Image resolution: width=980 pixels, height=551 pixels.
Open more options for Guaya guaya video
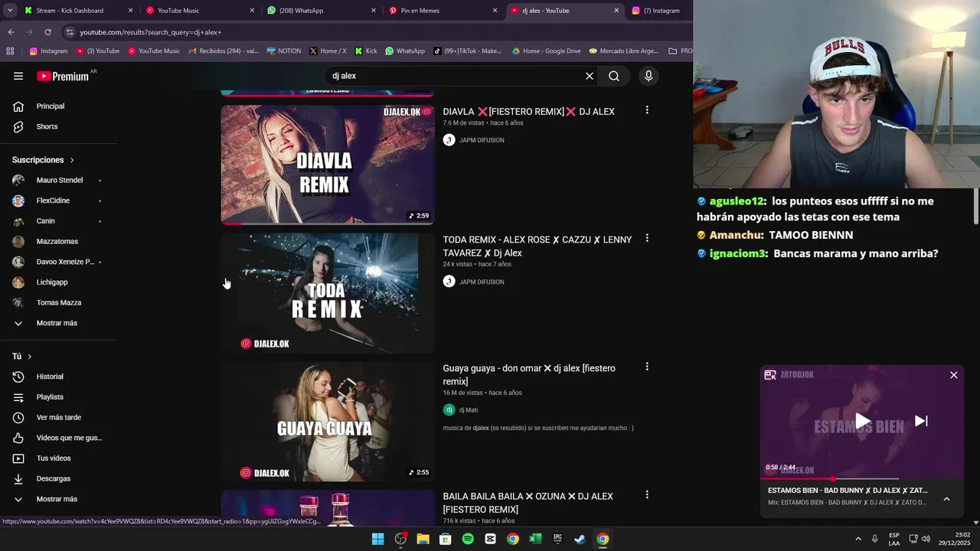click(x=647, y=367)
